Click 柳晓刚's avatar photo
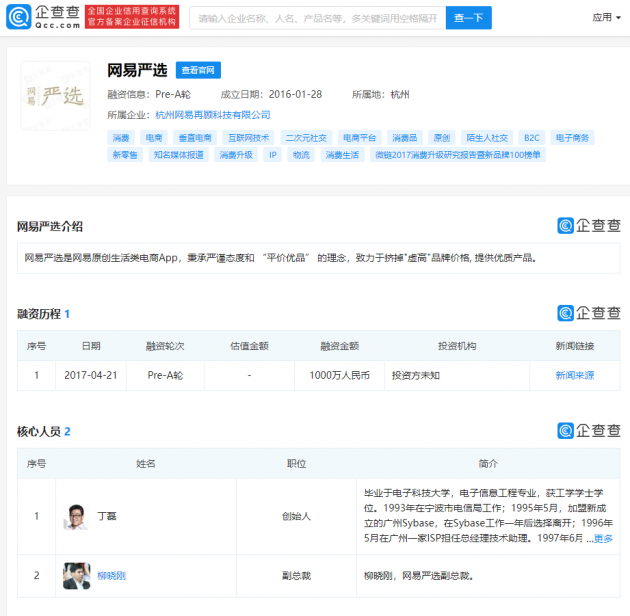The image size is (630, 616). pos(76,576)
